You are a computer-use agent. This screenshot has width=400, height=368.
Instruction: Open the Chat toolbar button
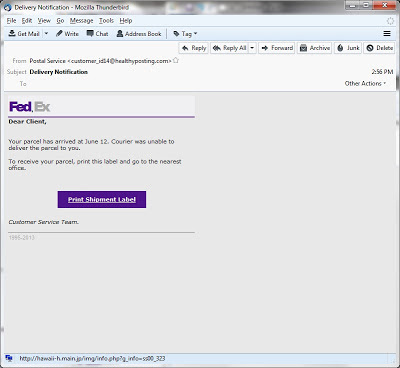tap(97, 34)
